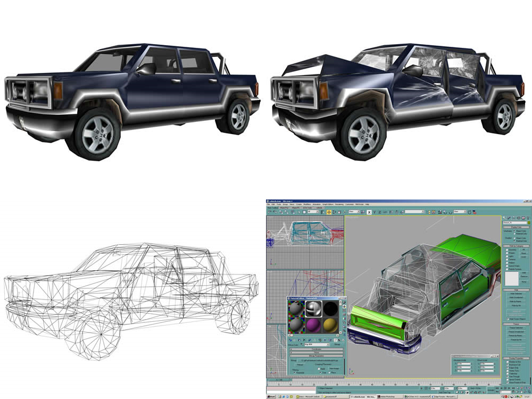Enable the Geometry hide-by-category checkbox
The height and width of the screenshot is (399, 532).
coord(507,250)
